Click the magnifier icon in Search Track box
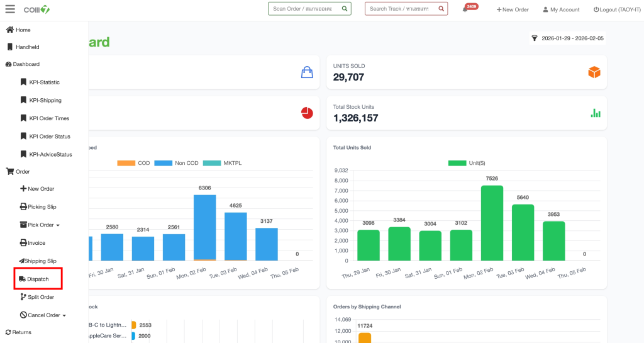This screenshot has height=343, width=644. tap(441, 9)
